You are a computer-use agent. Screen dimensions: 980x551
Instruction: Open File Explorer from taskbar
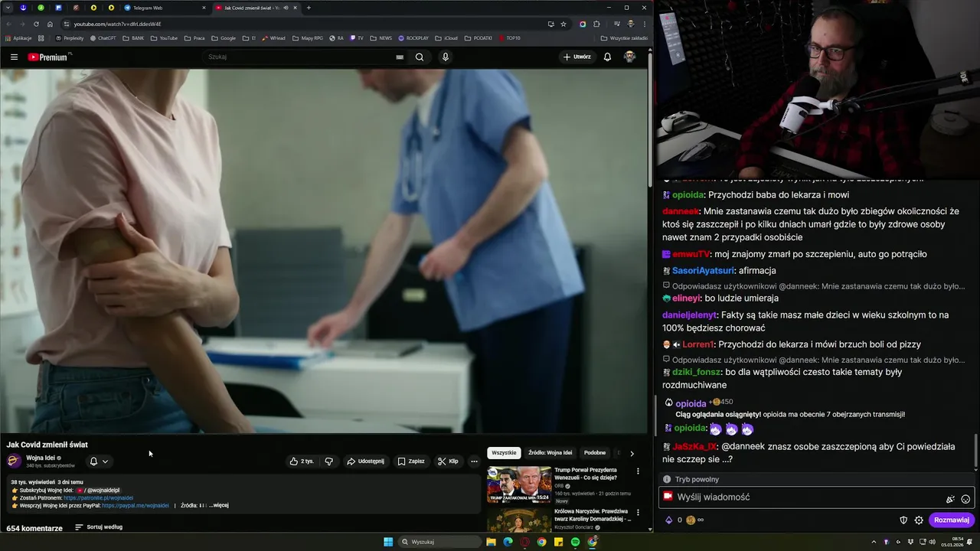tap(491, 542)
